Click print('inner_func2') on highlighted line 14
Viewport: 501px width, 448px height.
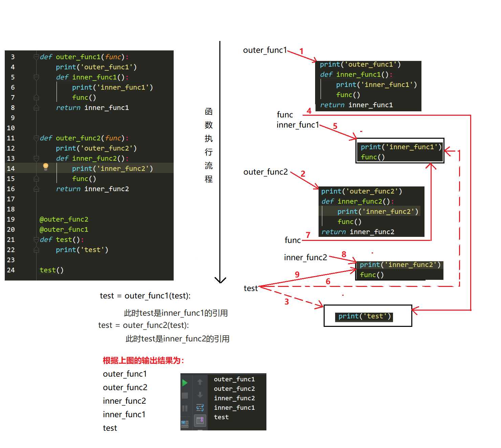(x=113, y=169)
